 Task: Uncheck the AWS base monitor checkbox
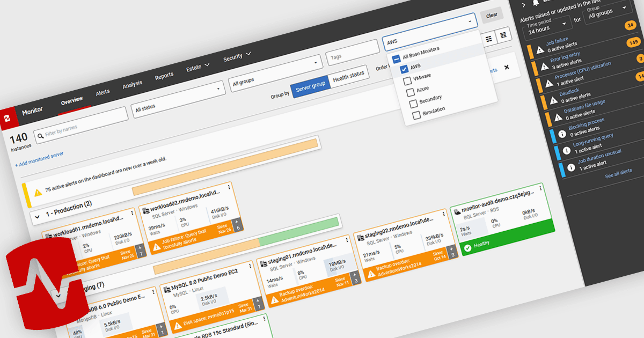tap(404, 70)
